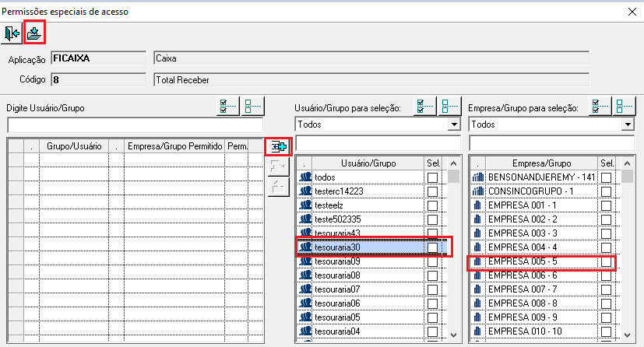This screenshot has height=347, width=644.
Task: Open the Empresa/Grupo para seleção Todos dropdown
Action: (x=628, y=124)
